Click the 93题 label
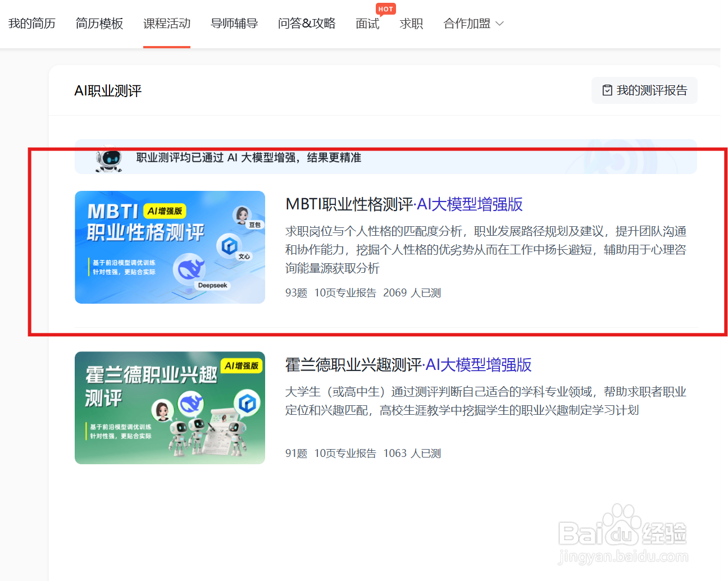 [x=296, y=293]
